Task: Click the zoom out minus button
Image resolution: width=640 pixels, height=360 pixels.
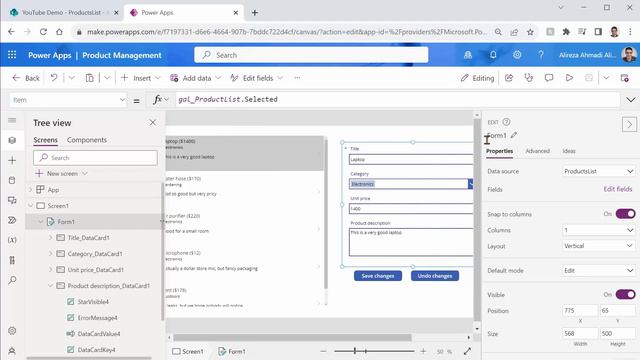Action: [323, 351]
